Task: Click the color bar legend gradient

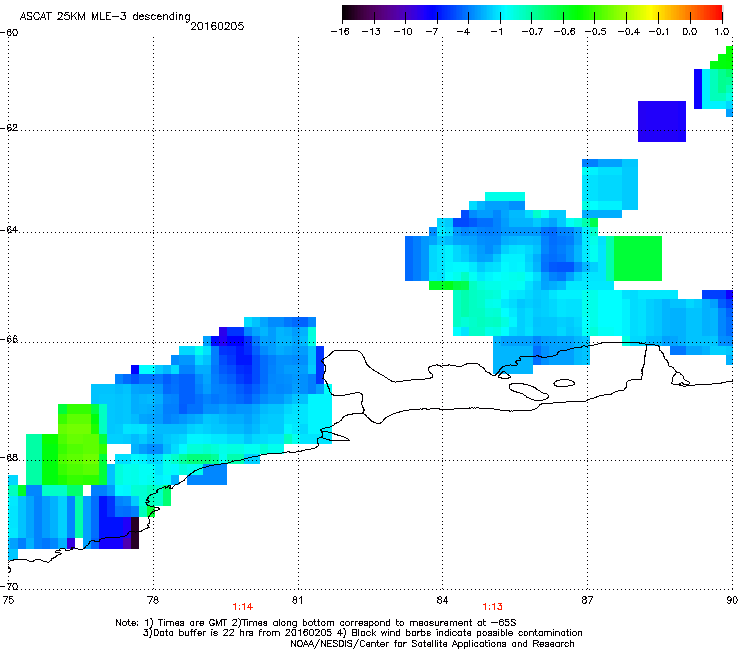Action: coord(532,12)
